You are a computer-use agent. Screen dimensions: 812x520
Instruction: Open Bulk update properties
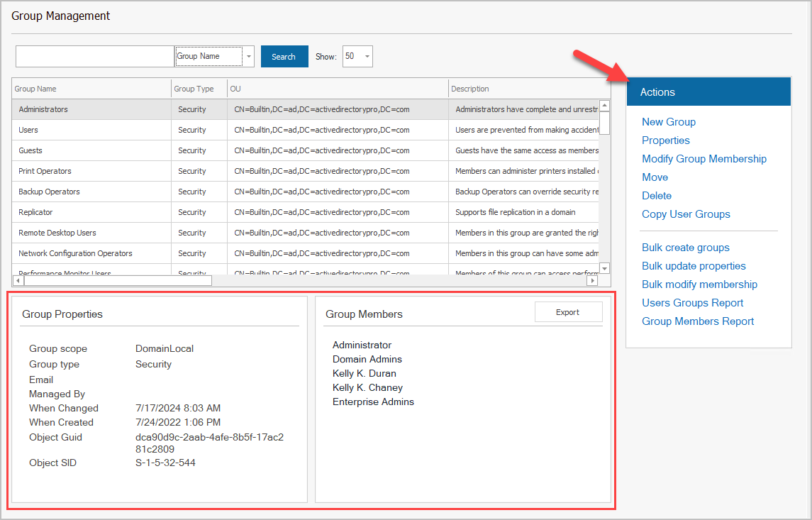[x=694, y=266]
